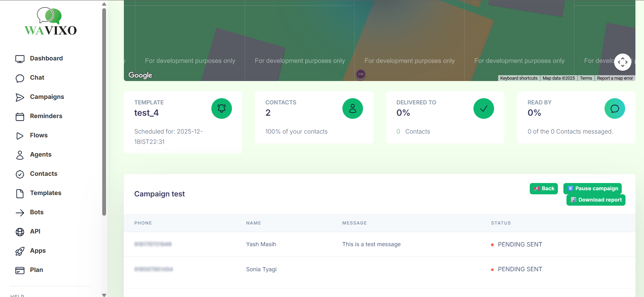
Task: Click the Bots arrow icon
Action: pyautogui.click(x=20, y=213)
